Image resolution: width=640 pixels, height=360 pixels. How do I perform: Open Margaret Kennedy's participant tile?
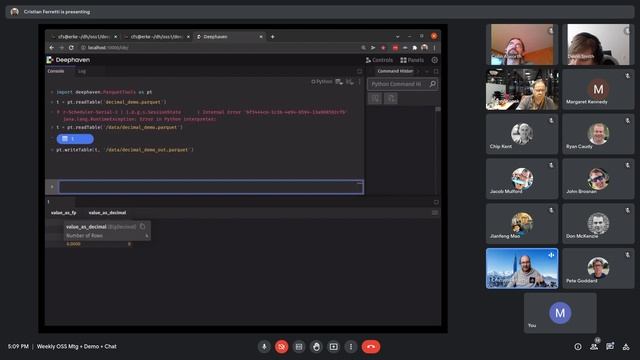(598, 89)
